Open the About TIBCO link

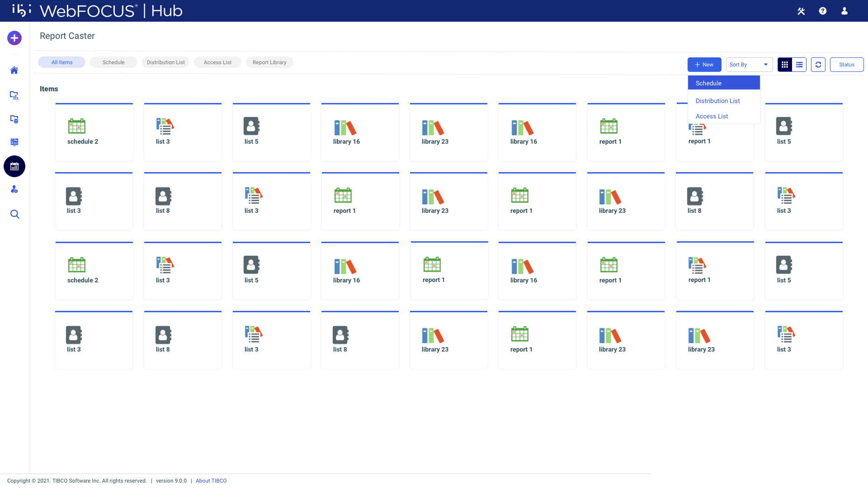coord(211,481)
